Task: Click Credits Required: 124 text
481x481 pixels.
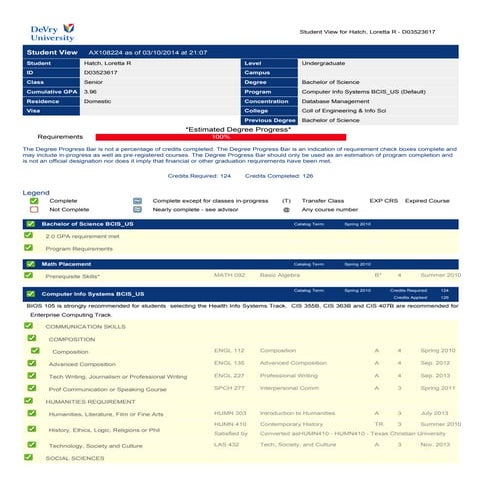Action: [199, 176]
